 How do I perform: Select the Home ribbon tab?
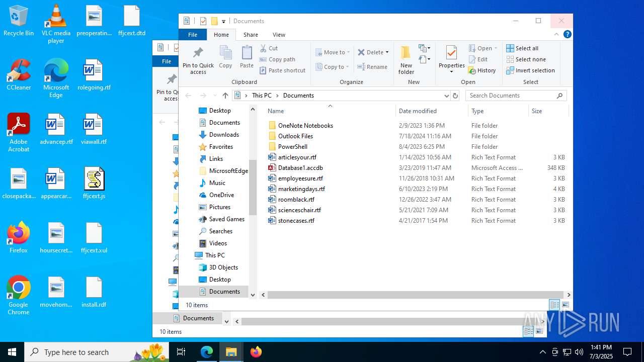coord(221,35)
